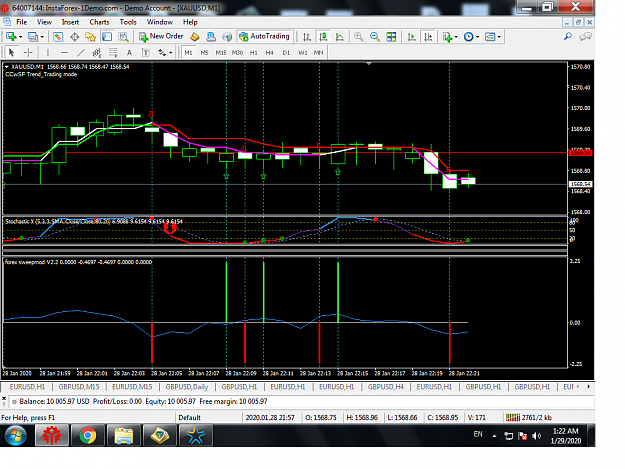Open the Charts menu
The image size is (625, 469).
99,22
